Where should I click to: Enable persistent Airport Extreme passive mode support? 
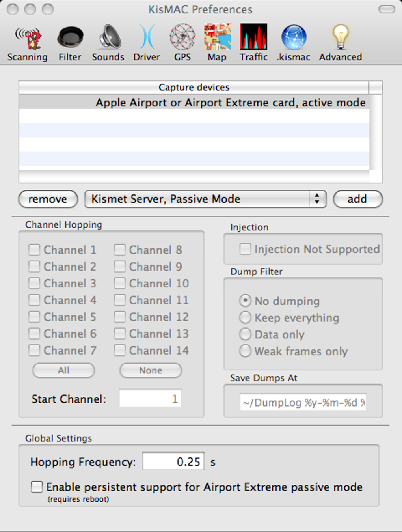(37, 487)
